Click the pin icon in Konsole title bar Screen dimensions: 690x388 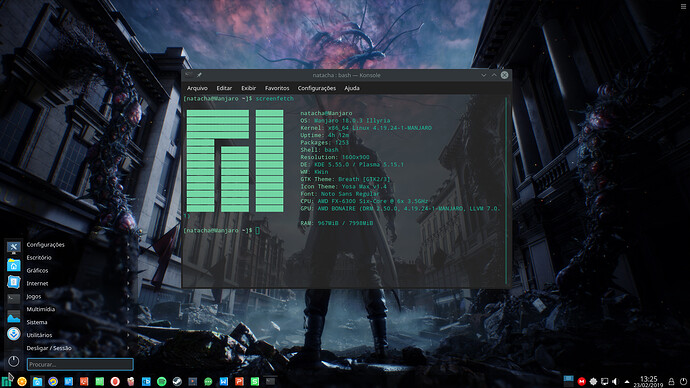[199, 75]
